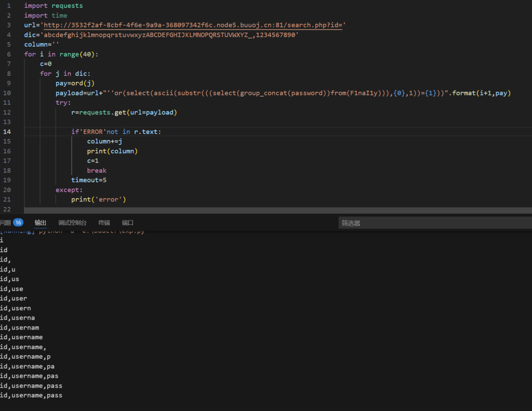This screenshot has height=411, width=532.
Task: Click the pay=ord(j) statement
Action: 75,83
